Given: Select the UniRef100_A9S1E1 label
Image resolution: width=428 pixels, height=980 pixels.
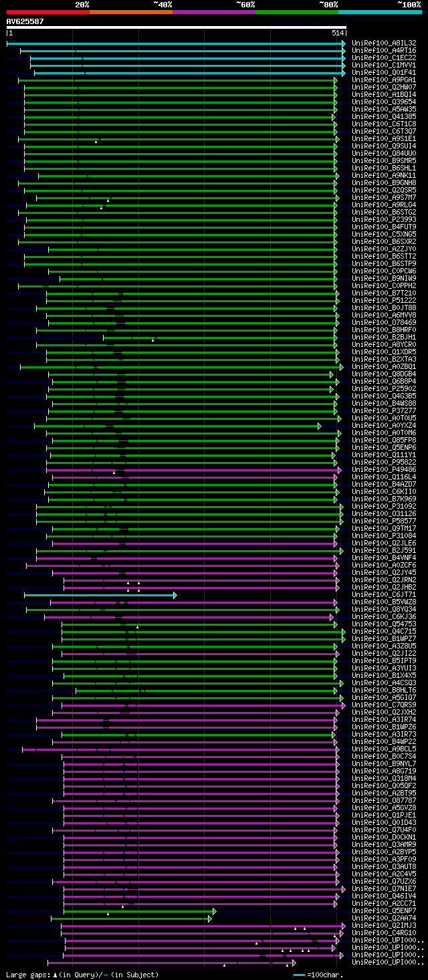Looking at the screenshot, I should click(384, 138).
